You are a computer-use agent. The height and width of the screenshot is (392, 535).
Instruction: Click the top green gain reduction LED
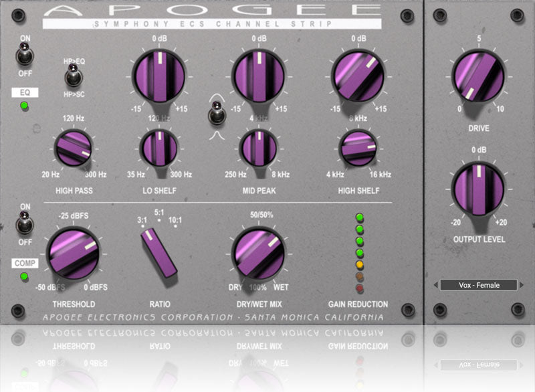360,217
